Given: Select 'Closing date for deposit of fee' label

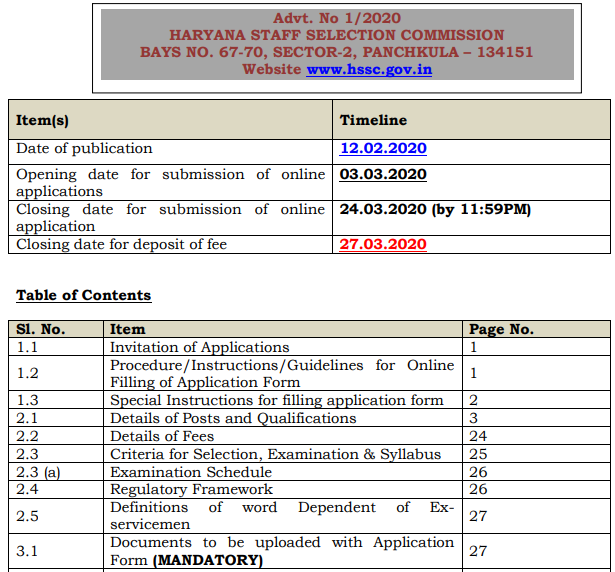Looking at the screenshot, I should 122,244.
